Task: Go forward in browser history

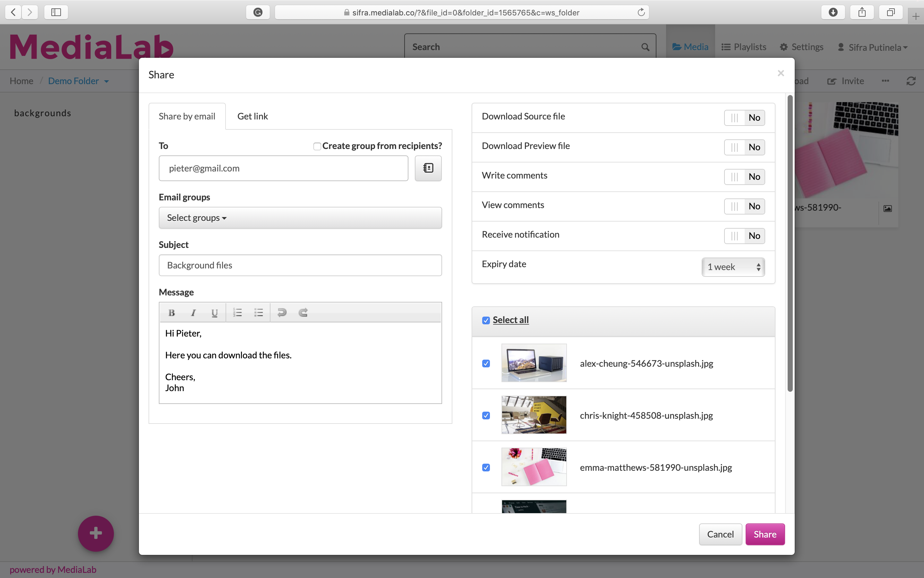Action: pyautogui.click(x=30, y=12)
